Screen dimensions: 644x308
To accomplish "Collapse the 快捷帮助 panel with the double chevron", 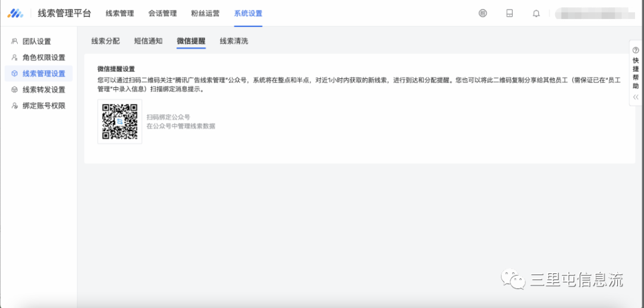I will (636, 97).
